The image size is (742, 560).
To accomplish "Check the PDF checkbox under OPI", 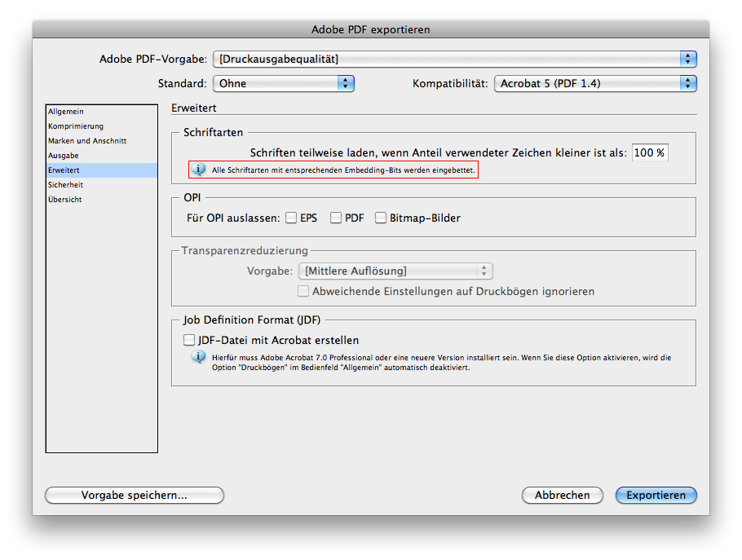I will tap(335, 218).
